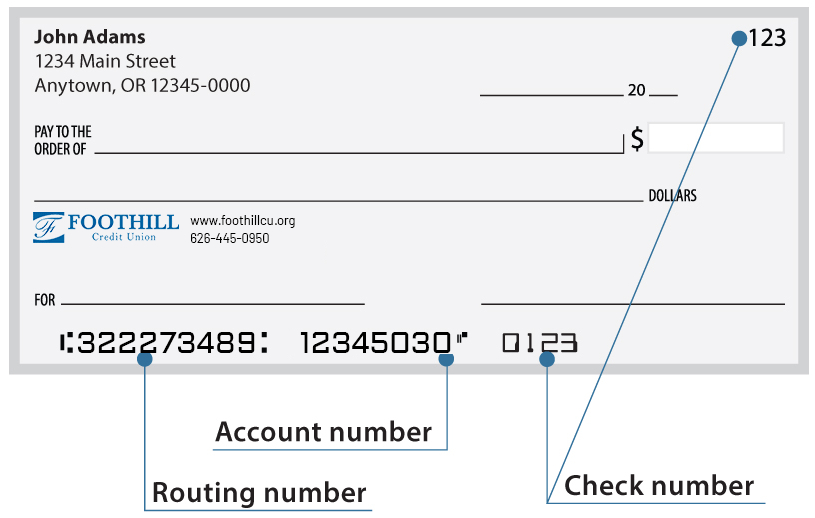The image size is (815, 518).
Task: Click the phone number 626-445-0950
Action: [230, 238]
